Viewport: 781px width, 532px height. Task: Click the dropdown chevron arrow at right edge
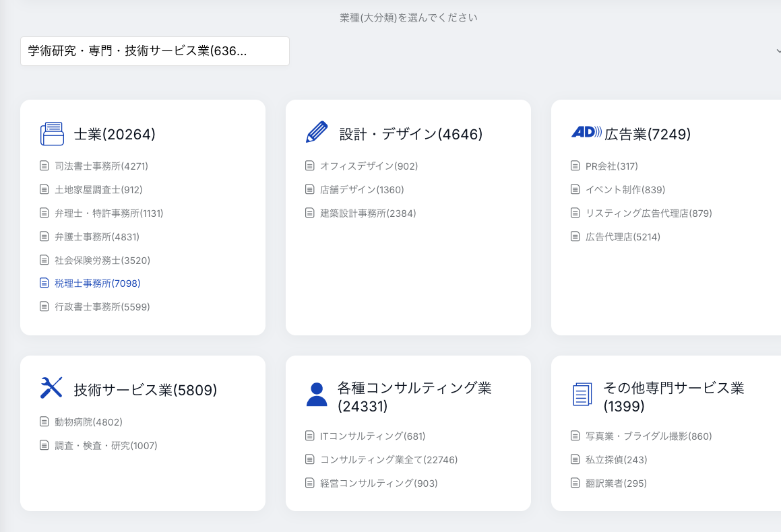(x=778, y=51)
